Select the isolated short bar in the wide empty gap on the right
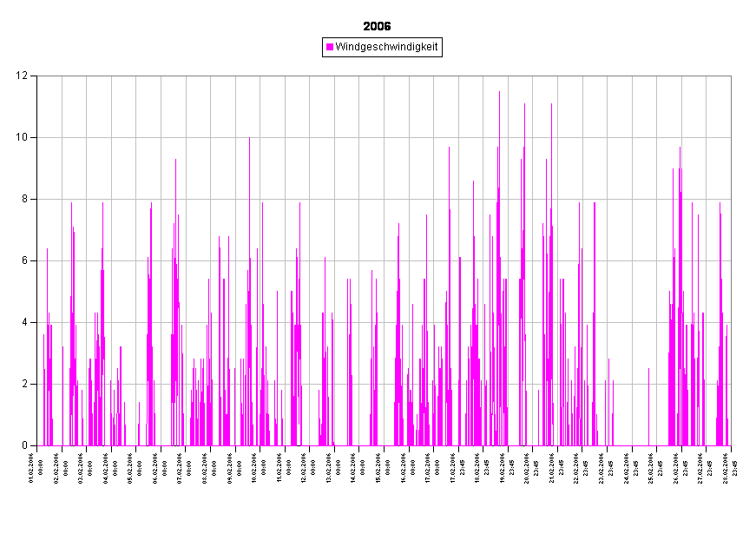The width and height of the screenshot is (756, 560). point(648,408)
